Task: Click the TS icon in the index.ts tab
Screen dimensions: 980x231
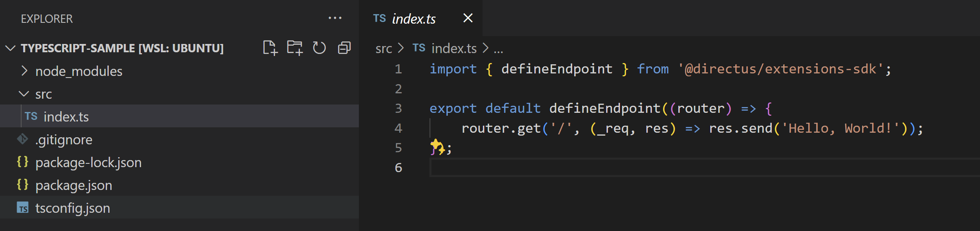Action: 379,18
